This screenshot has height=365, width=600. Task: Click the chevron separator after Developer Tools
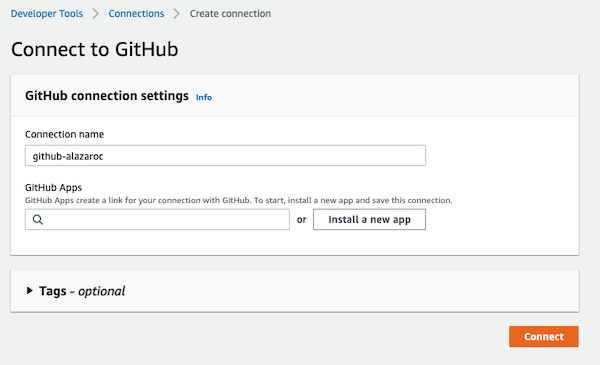pyautogui.click(x=96, y=14)
